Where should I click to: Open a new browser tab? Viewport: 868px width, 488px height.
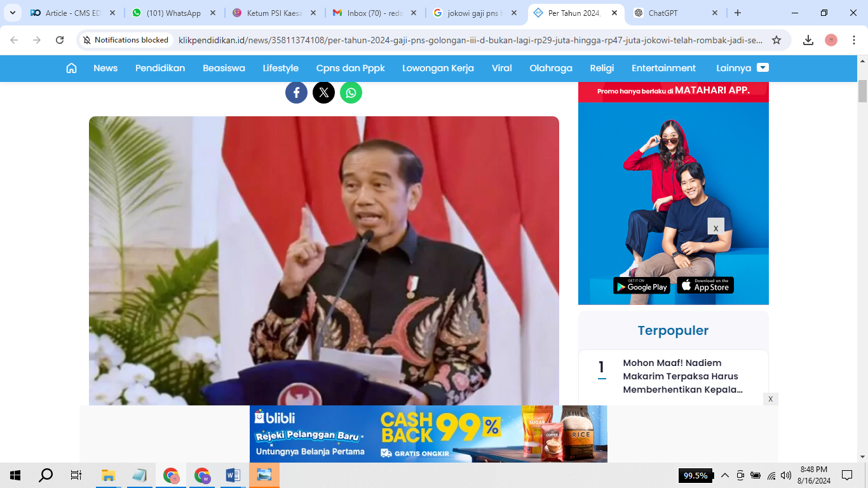pyautogui.click(x=738, y=13)
